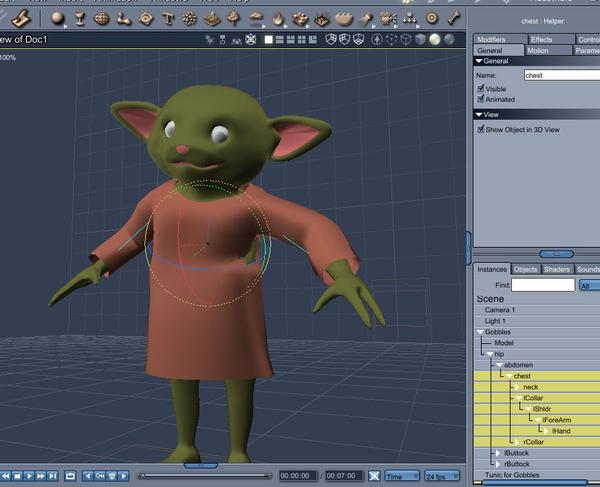Select the Instances tab
Viewport: 600px width, 487px height.
pos(492,269)
